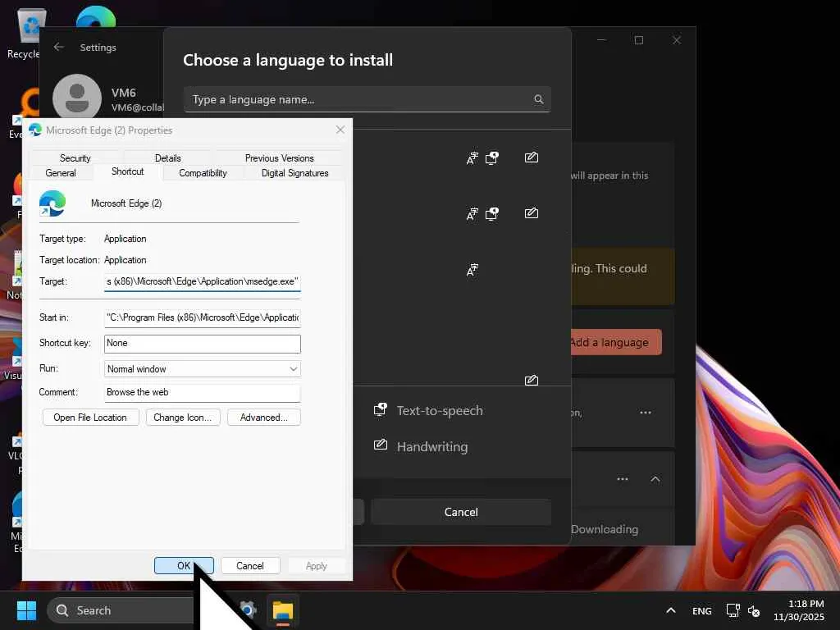Click the Handwriting legend label
The width and height of the screenshot is (840, 630).
432,446
